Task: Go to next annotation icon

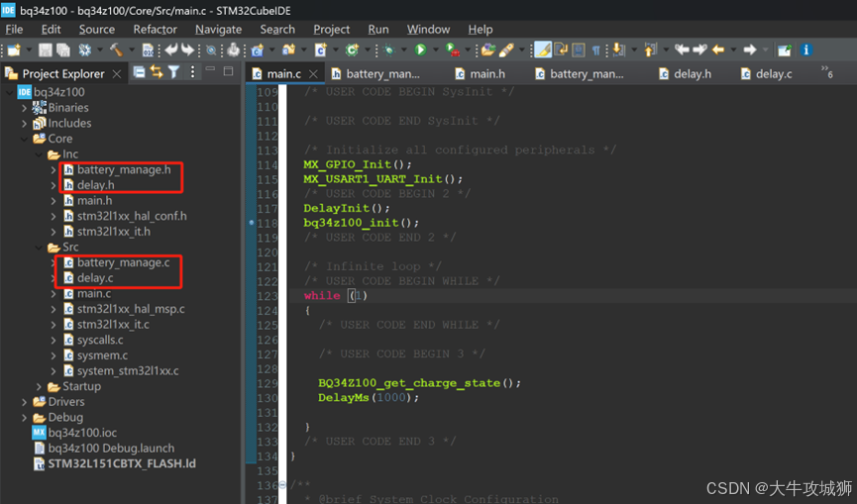Action: coord(618,50)
